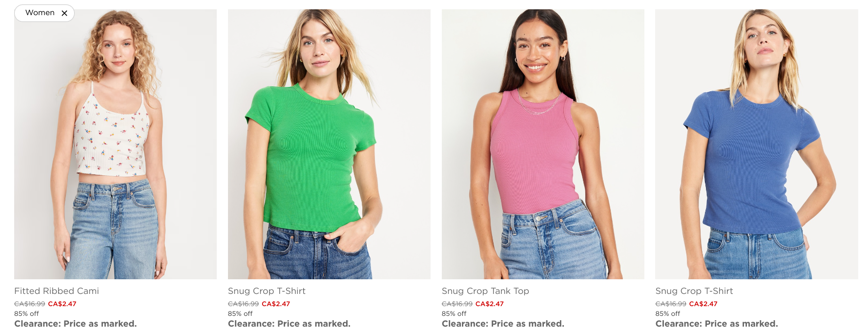
Task: Click the Snug Crop Tank Top title
Action: (485, 291)
